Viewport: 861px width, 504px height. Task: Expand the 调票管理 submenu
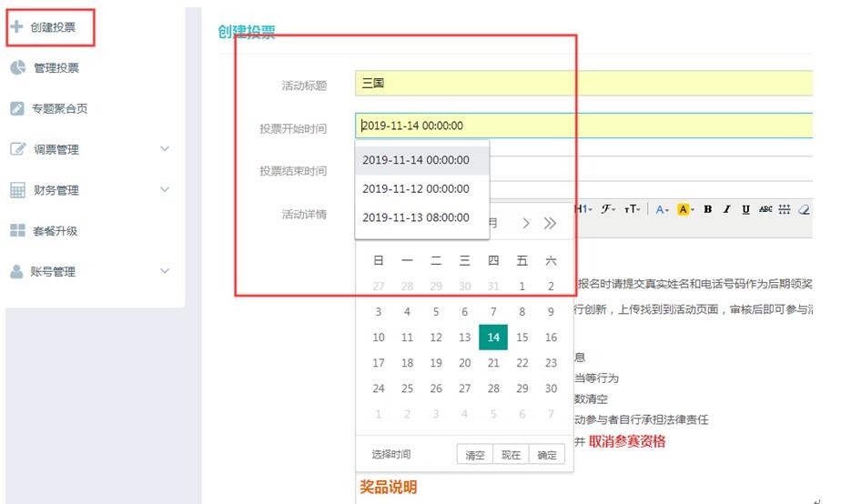[x=165, y=149]
